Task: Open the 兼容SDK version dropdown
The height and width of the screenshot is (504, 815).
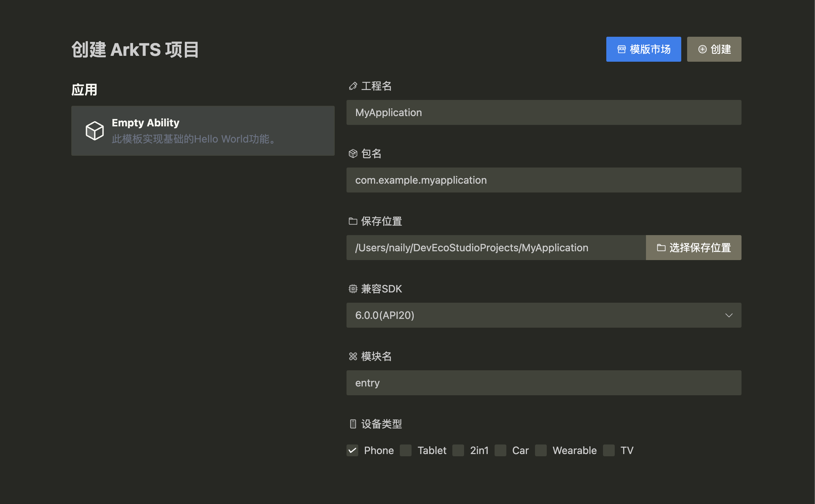Action: pyautogui.click(x=544, y=315)
